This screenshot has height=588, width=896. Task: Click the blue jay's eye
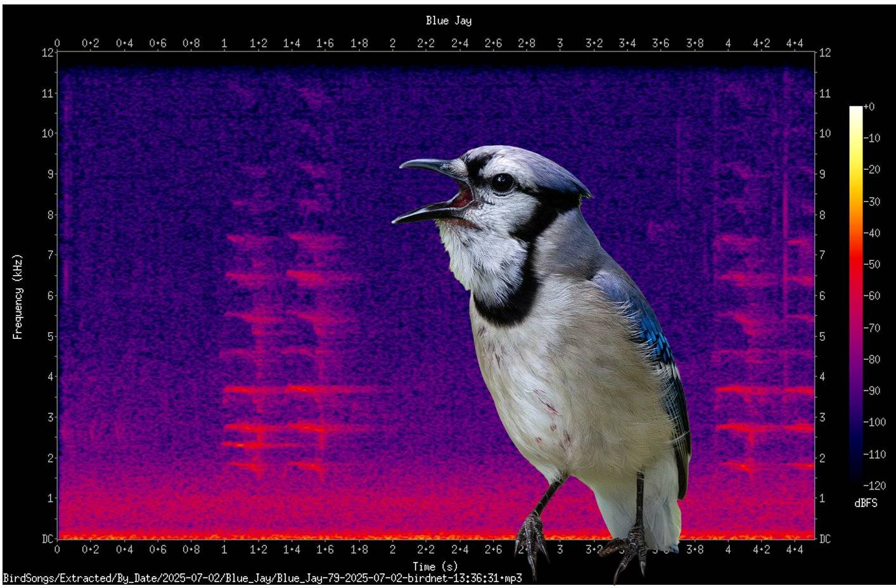pyautogui.click(x=502, y=182)
